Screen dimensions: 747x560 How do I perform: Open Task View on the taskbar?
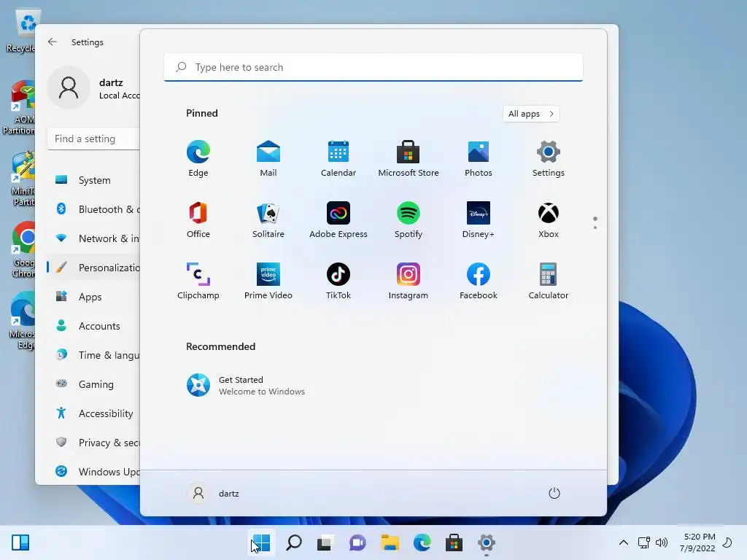click(325, 542)
